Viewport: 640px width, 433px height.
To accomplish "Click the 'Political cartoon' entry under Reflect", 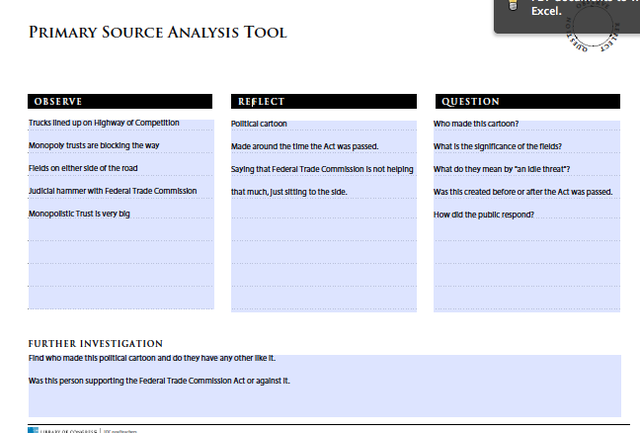I will [x=259, y=124].
